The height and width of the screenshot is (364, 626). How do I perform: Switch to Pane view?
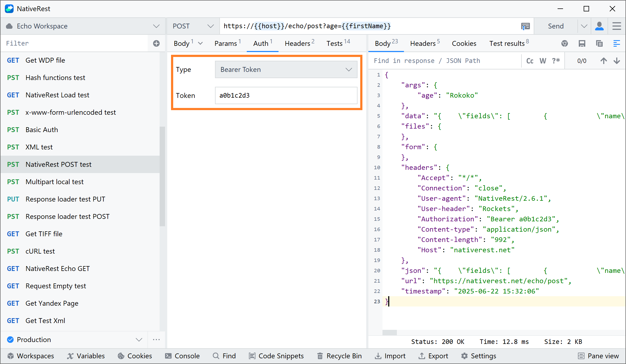pos(598,356)
